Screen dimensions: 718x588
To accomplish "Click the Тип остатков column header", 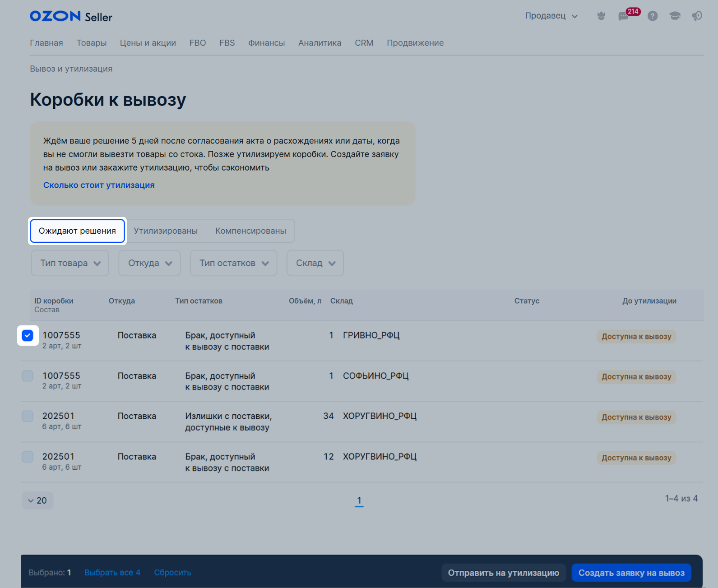I will [x=199, y=301].
